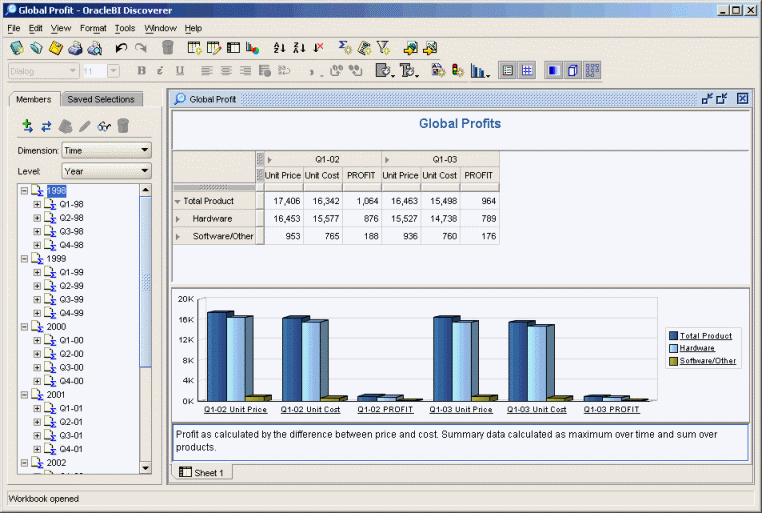Click the Undo arrow icon
Viewport: 762px width, 513px height.
pos(121,48)
